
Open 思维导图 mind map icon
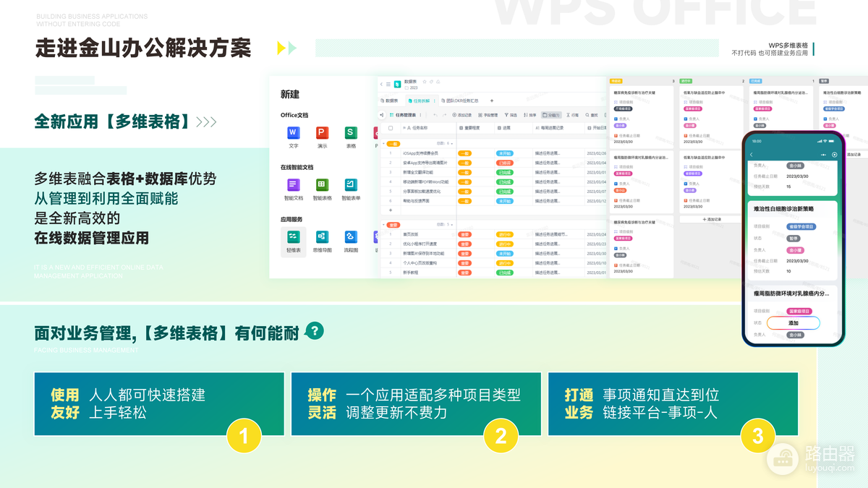tap(322, 236)
